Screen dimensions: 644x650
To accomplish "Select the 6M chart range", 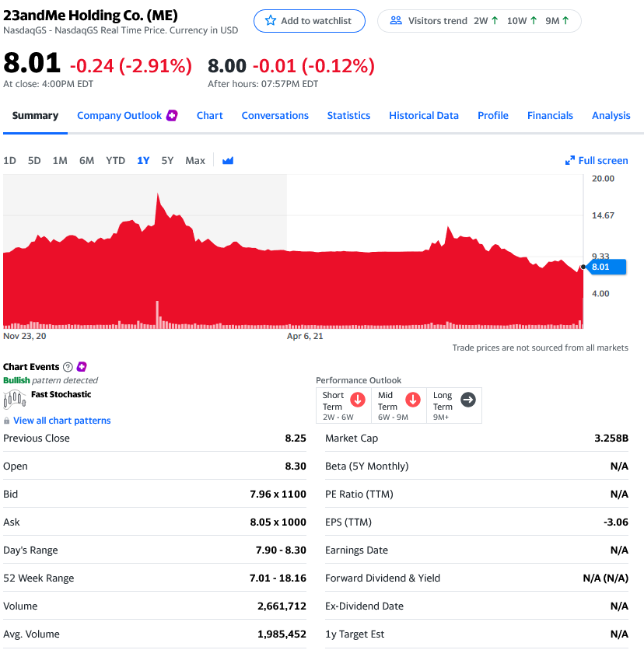I will tap(86, 160).
